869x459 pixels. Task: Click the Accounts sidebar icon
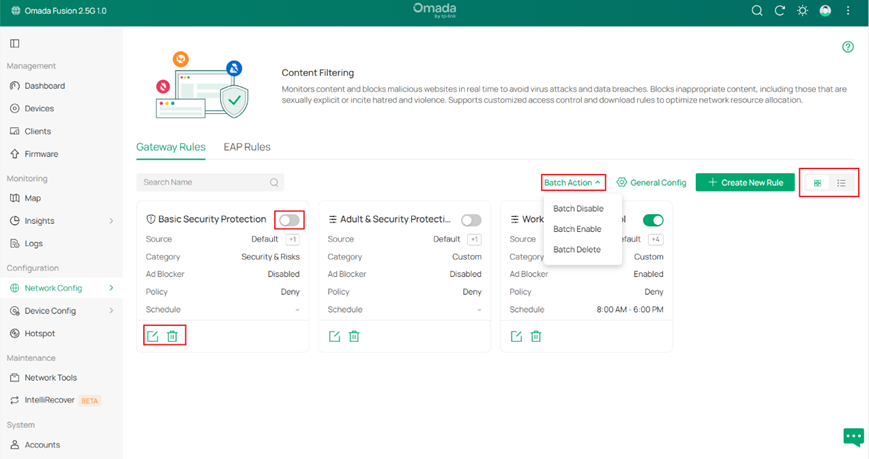[15, 445]
